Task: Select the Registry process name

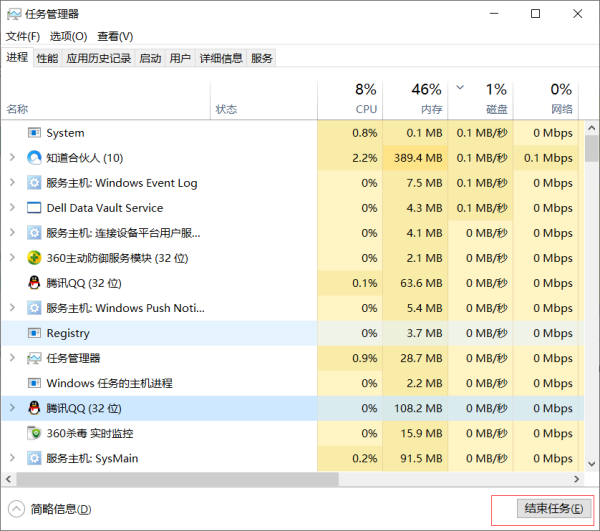Action: pos(68,333)
